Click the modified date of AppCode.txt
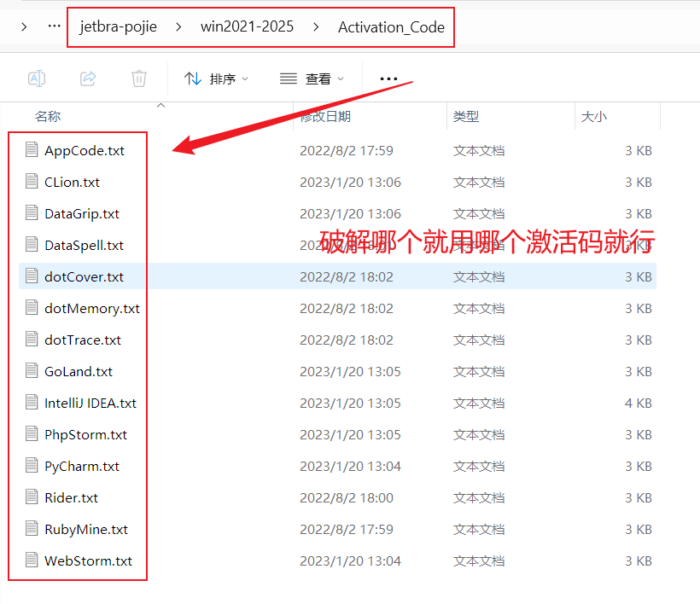700x604 pixels. tap(347, 151)
